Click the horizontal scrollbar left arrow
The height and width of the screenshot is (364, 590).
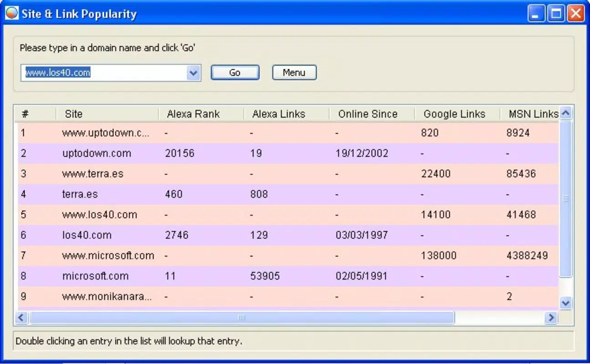tap(21, 318)
